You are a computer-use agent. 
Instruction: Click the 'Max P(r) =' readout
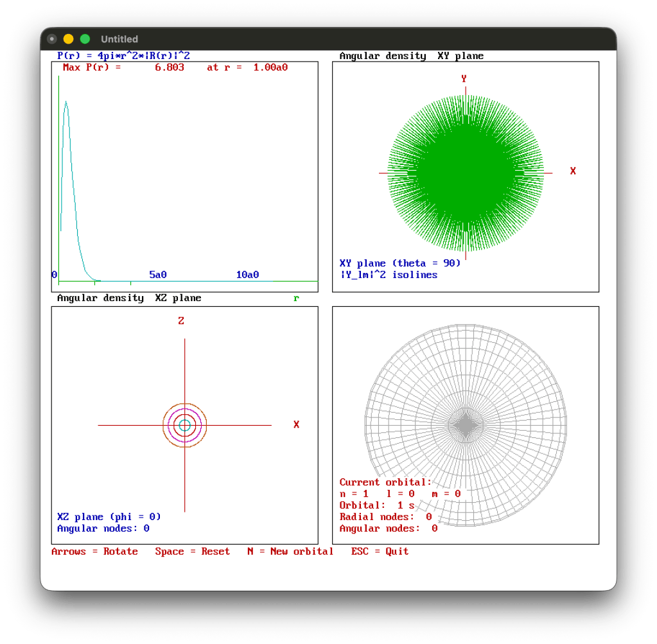(92, 67)
